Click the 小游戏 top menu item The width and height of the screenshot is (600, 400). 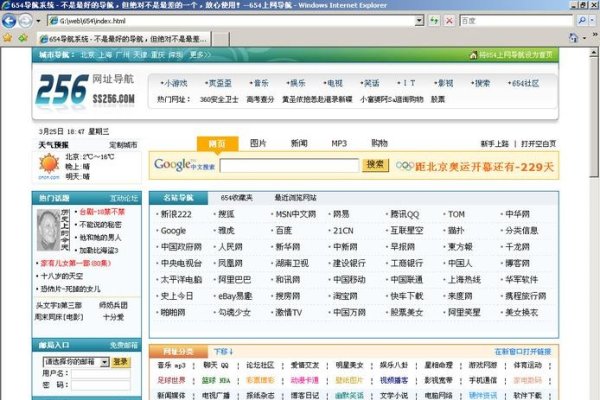174,83
